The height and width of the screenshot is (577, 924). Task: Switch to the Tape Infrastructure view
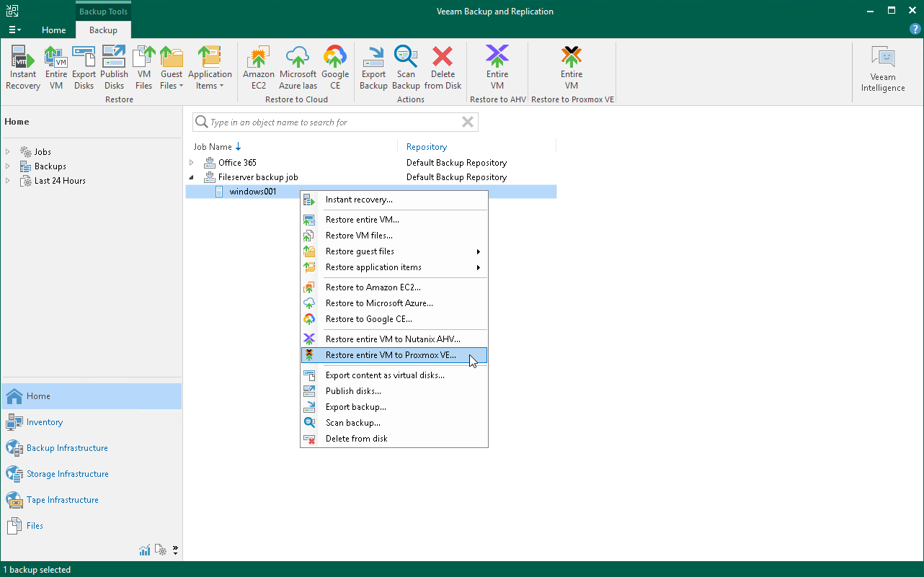coord(63,499)
